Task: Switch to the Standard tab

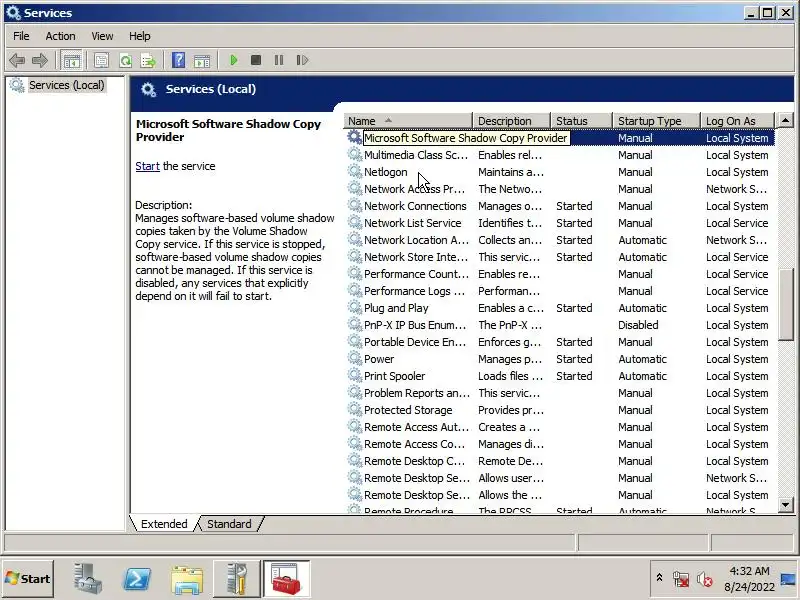Action: pyautogui.click(x=229, y=524)
